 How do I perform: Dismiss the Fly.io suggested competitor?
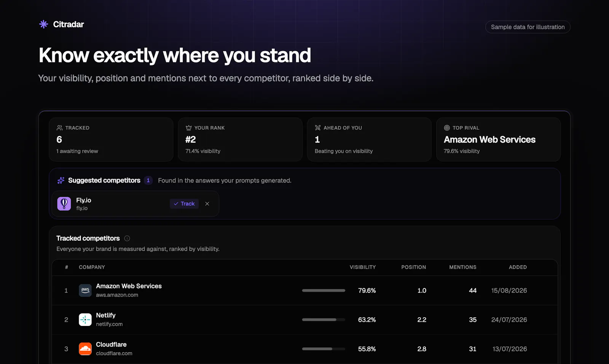tap(207, 204)
